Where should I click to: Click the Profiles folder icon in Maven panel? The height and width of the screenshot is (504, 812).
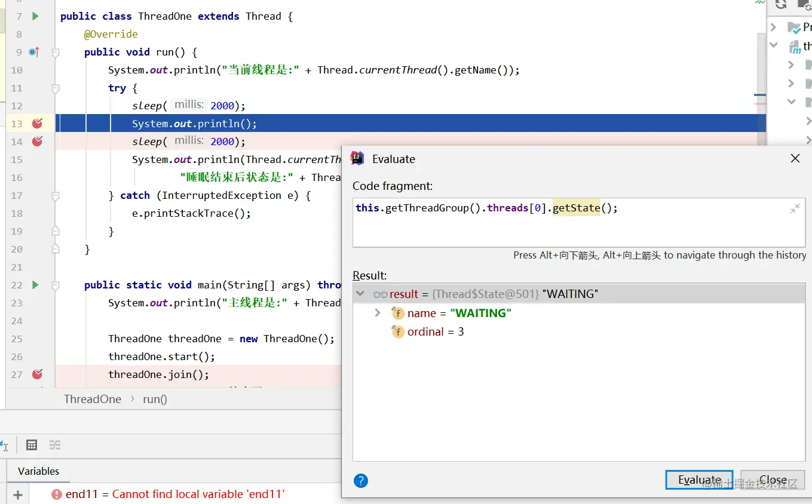click(x=794, y=27)
